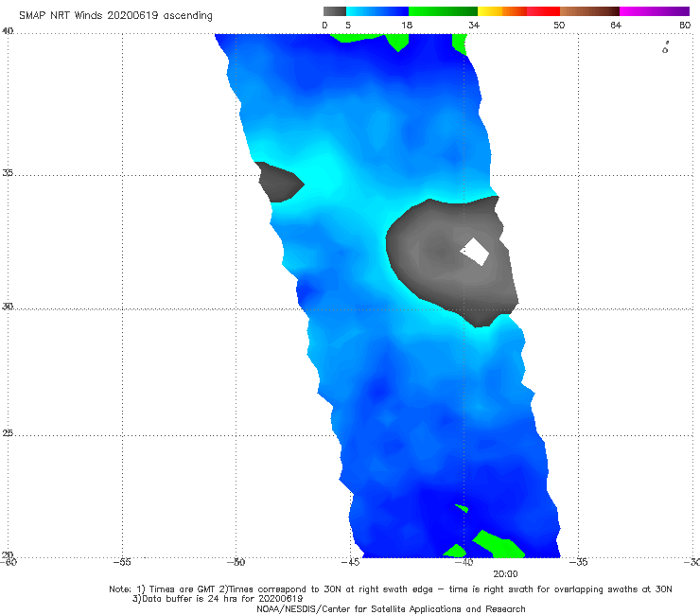Click the colorbar label '5'
This screenshot has width=700, height=615.
(x=348, y=25)
